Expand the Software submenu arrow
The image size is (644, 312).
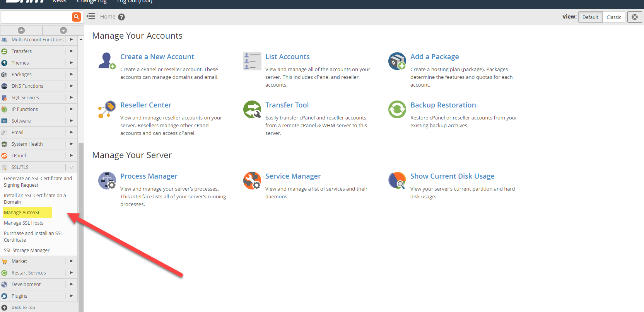(x=72, y=121)
